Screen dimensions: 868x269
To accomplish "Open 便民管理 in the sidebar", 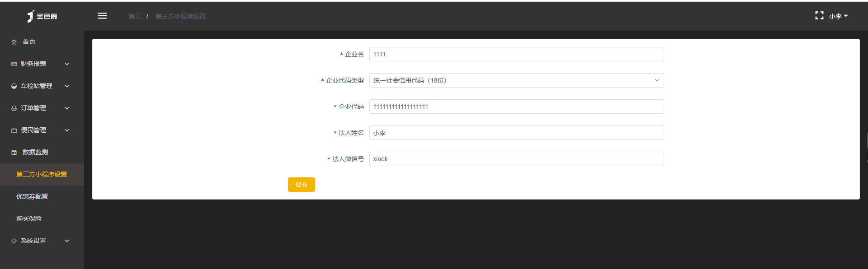I will click(42, 130).
